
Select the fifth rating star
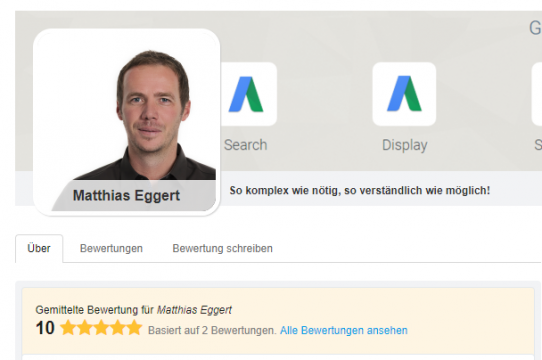[134, 327]
